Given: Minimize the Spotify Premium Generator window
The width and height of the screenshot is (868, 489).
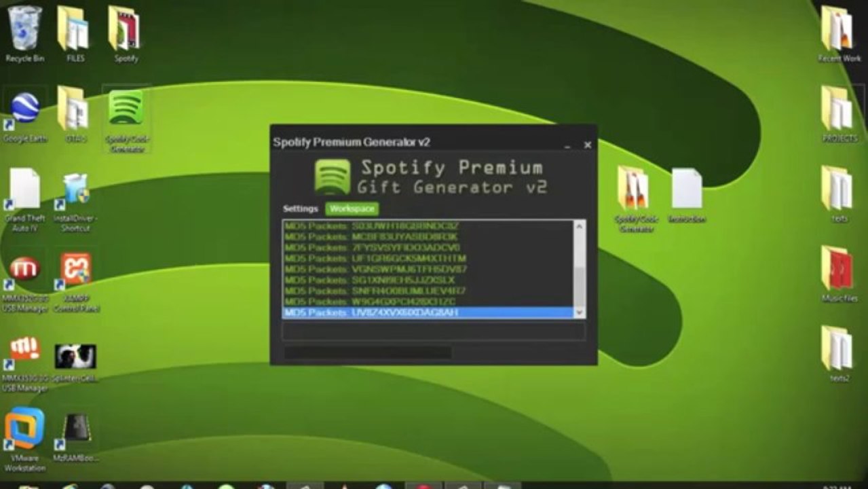Looking at the screenshot, I should click(x=567, y=145).
